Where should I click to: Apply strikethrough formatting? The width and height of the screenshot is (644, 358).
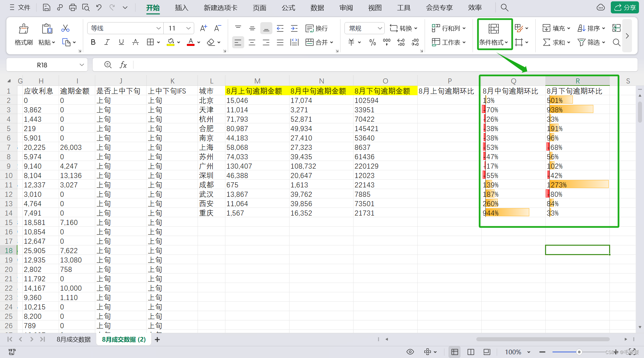(136, 42)
